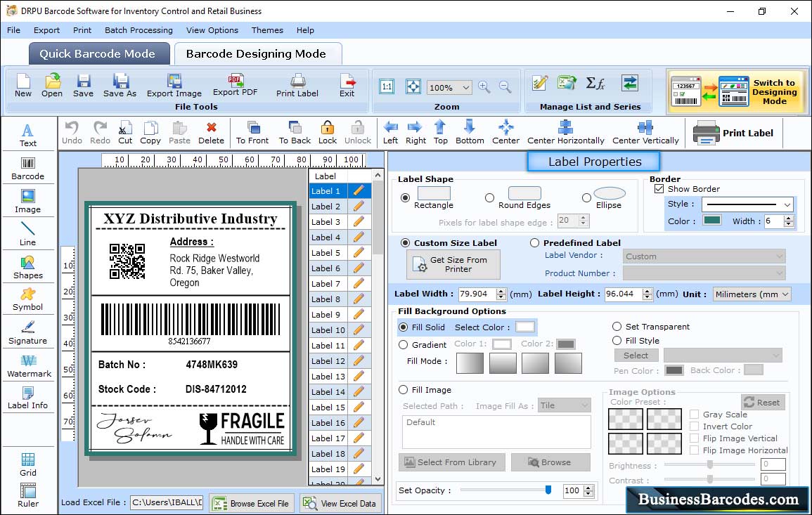Click Center Horizontally alignment icon
Image resolution: width=812 pixels, height=515 pixels.
tap(565, 133)
